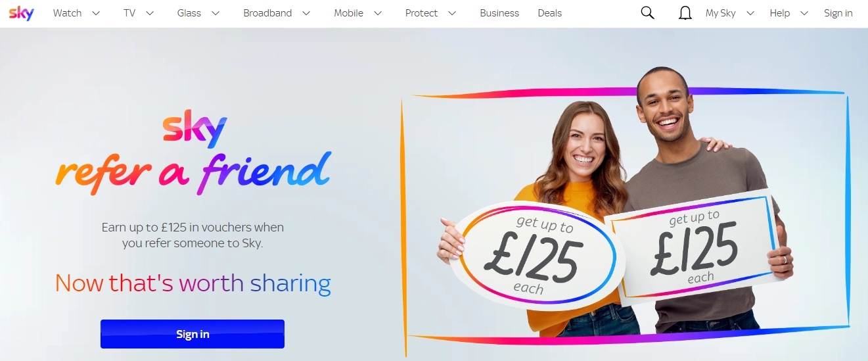Image resolution: width=868 pixels, height=361 pixels.
Task: Open the Deals menu item
Action: tap(550, 13)
